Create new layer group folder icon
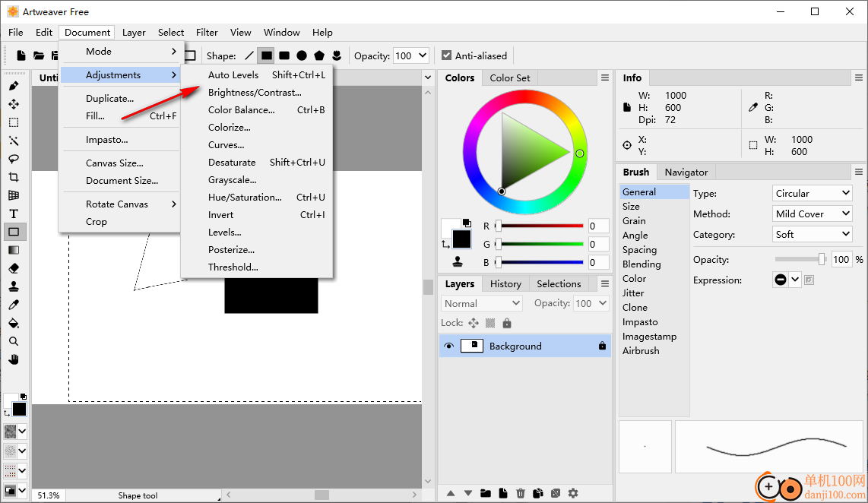This screenshot has height=503, width=868. point(486,493)
